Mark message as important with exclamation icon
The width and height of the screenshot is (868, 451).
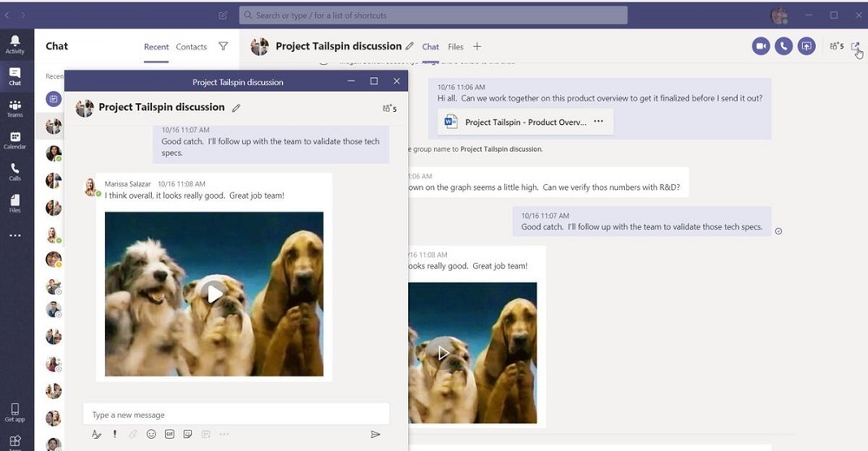coord(115,434)
